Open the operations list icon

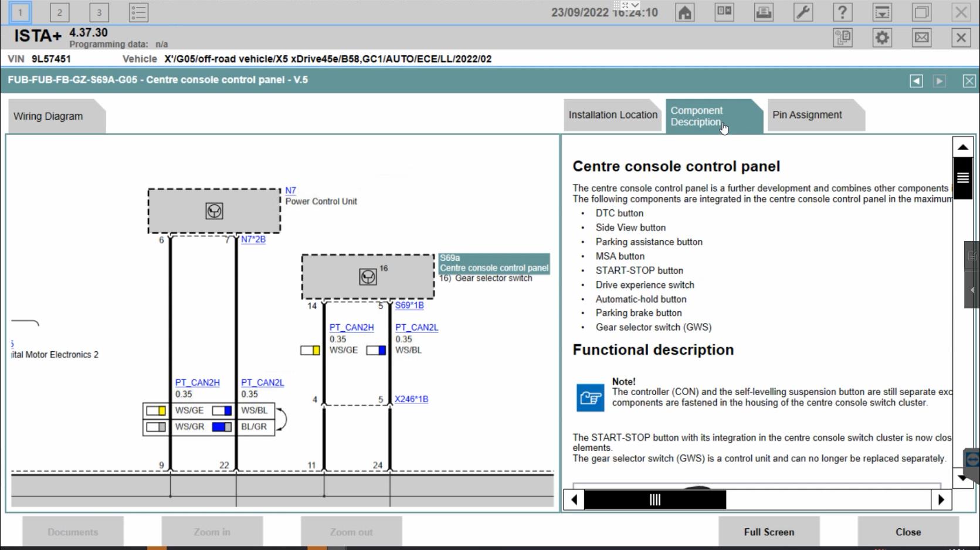pos(138,12)
